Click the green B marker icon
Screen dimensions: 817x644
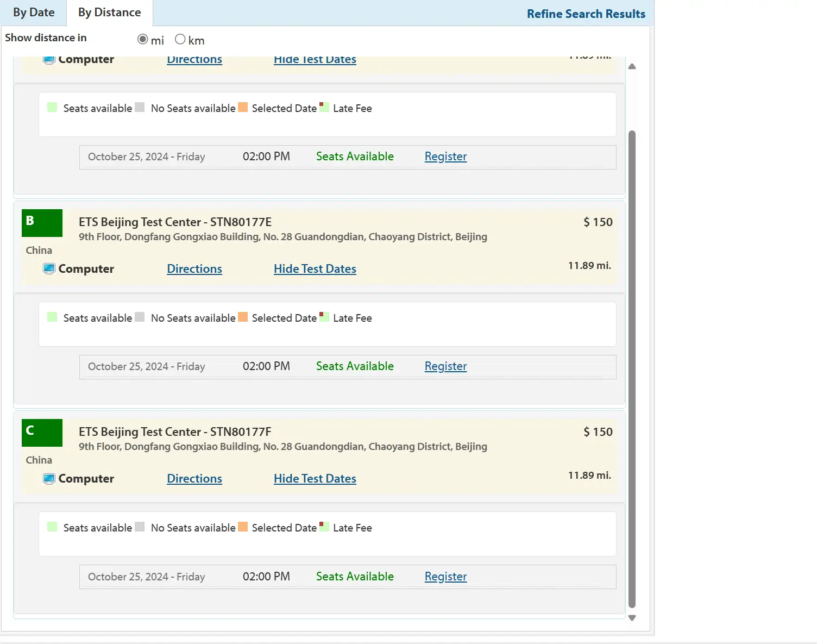pyautogui.click(x=42, y=223)
